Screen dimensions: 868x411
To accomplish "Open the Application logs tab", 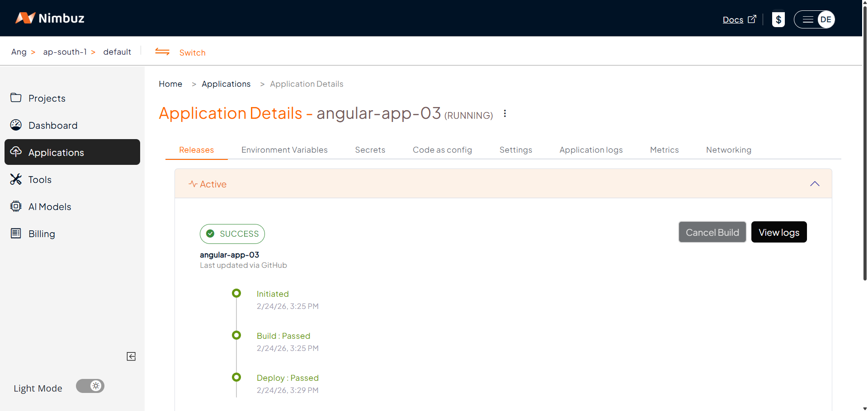I will pos(591,150).
